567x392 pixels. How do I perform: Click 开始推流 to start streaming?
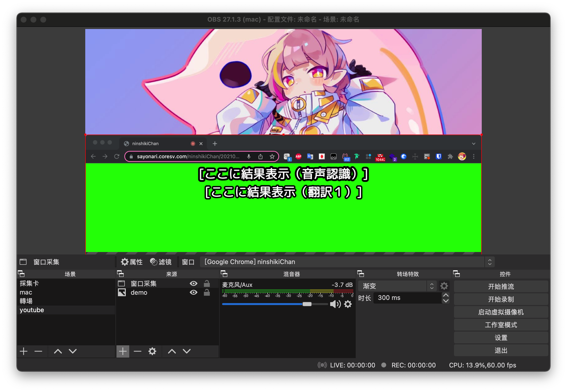501,286
